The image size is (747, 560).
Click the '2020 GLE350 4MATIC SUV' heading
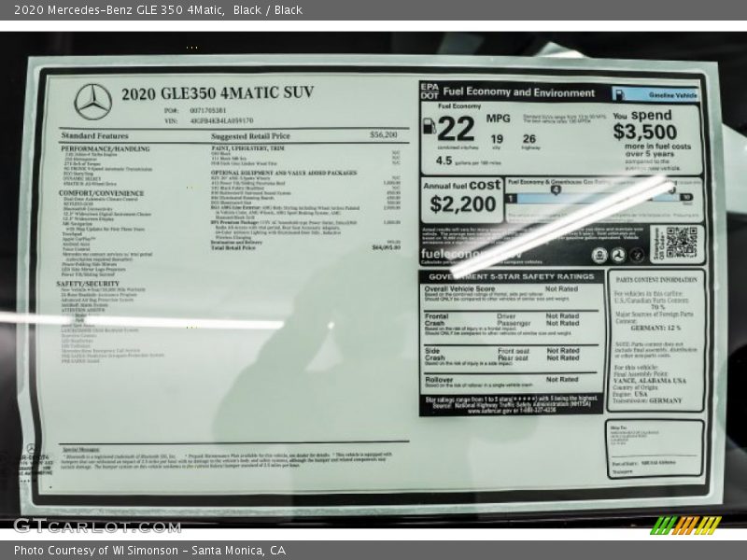click(218, 92)
